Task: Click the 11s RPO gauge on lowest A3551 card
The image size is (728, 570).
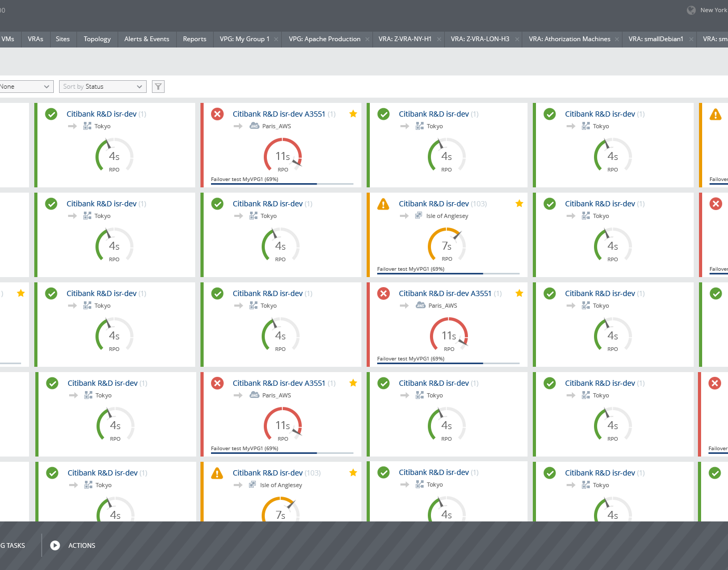Action: point(283,425)
